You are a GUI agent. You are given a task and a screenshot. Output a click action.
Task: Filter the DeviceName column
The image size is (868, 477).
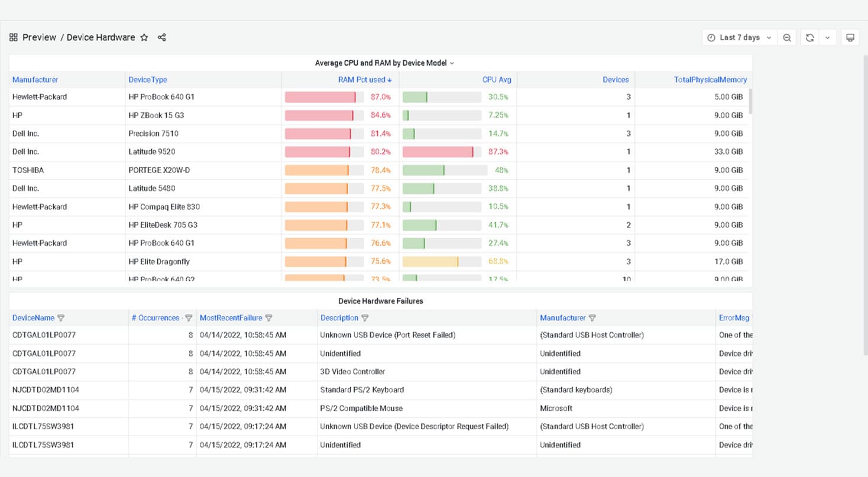pyautogui.click(x=61, y=318)
